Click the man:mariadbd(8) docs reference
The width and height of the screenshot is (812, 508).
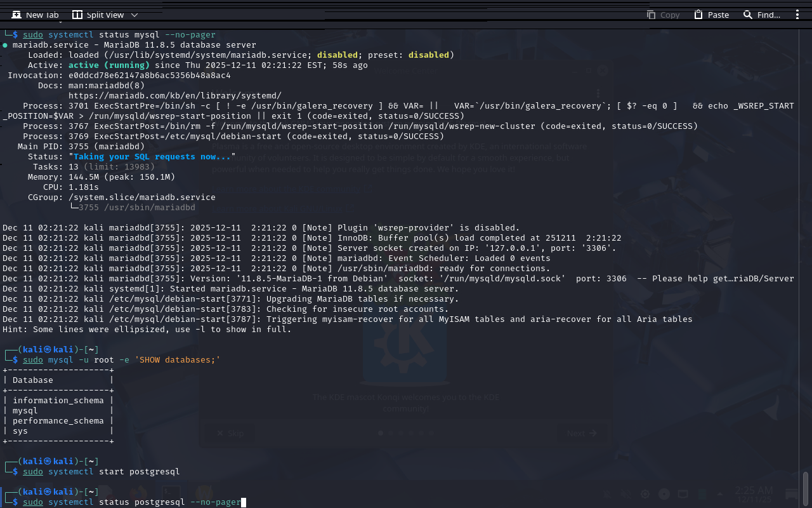tap(107, 85)
